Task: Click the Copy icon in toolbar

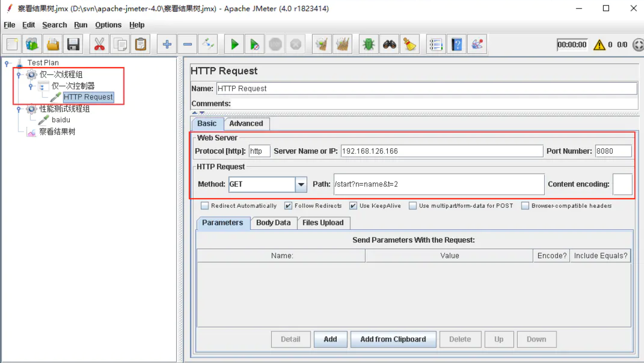Action: click(120, 45)
